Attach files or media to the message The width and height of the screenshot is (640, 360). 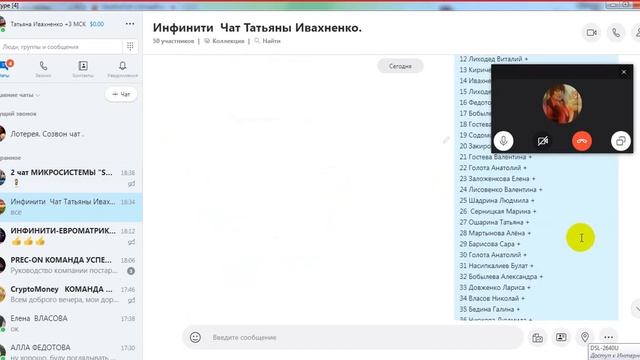(x=538, y=337)
